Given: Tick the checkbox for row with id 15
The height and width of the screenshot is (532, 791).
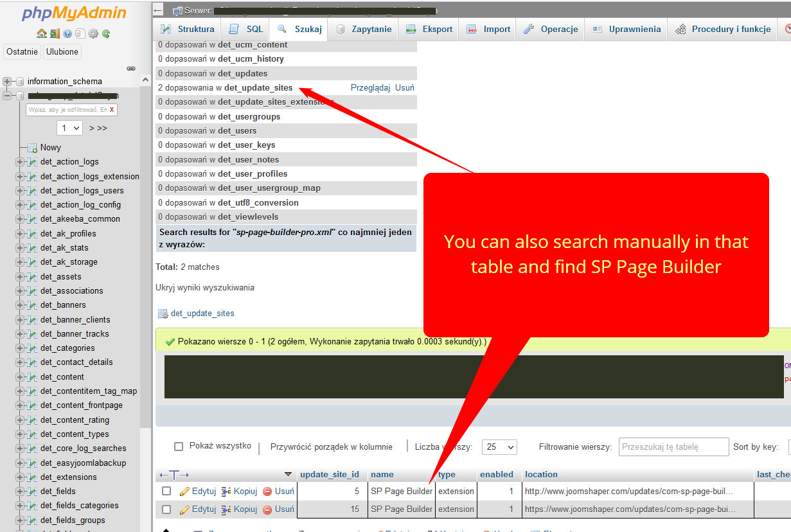Looking at the screenshot, I should [x=166, y=510].
